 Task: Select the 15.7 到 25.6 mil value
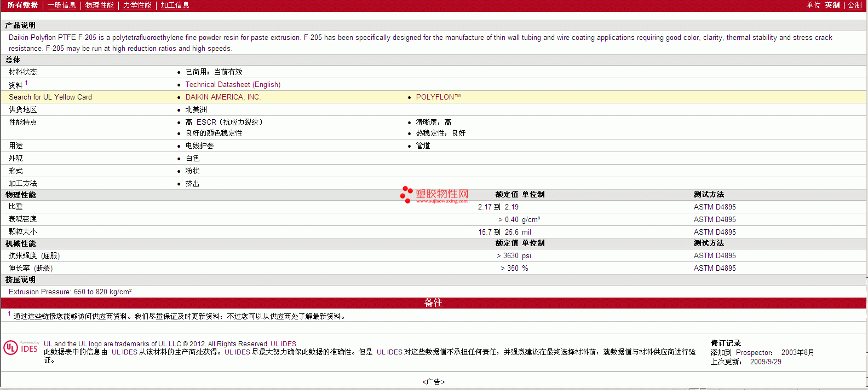(504, 232)
